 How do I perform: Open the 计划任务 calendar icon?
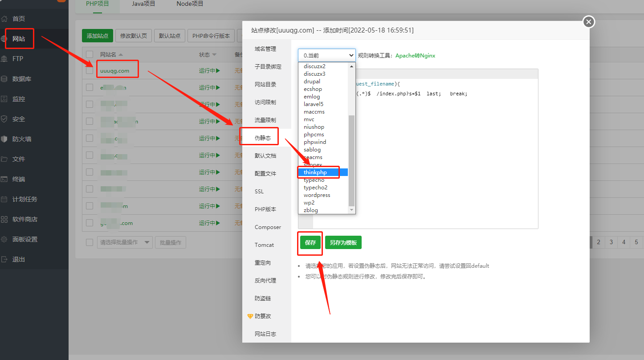click(4, 199)
